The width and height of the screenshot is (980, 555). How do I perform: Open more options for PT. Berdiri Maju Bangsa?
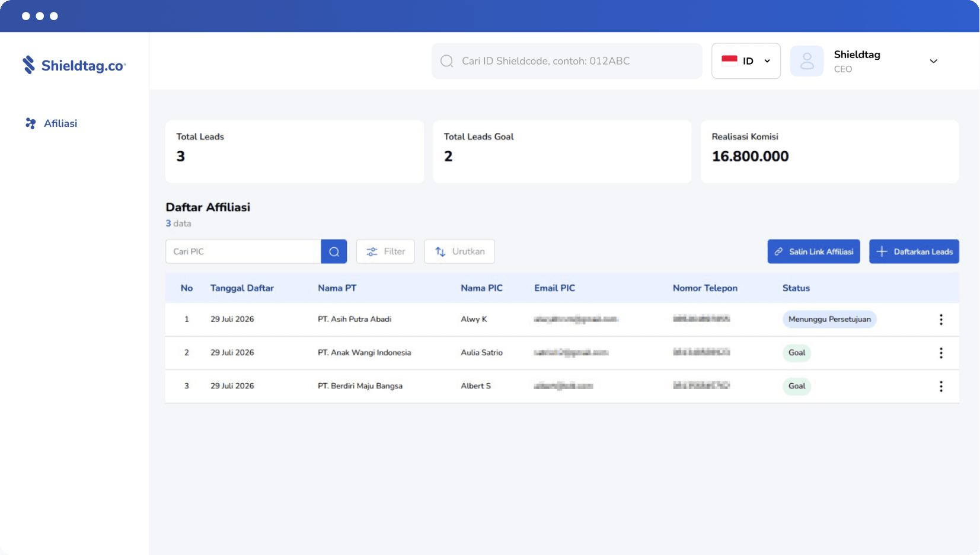pyautogui.click(x=941, y=386)
